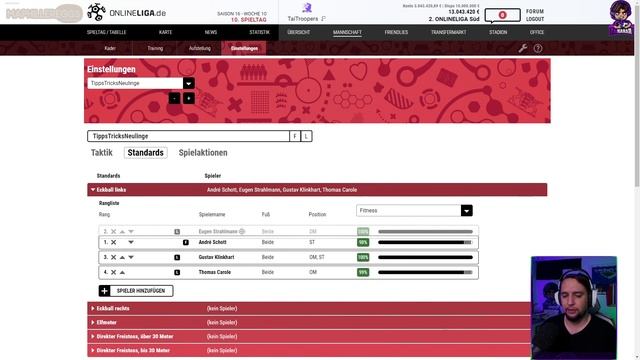This screenshot has width=640, height=360.
Task: Open the message notification bubble
Action: [502, 16]
